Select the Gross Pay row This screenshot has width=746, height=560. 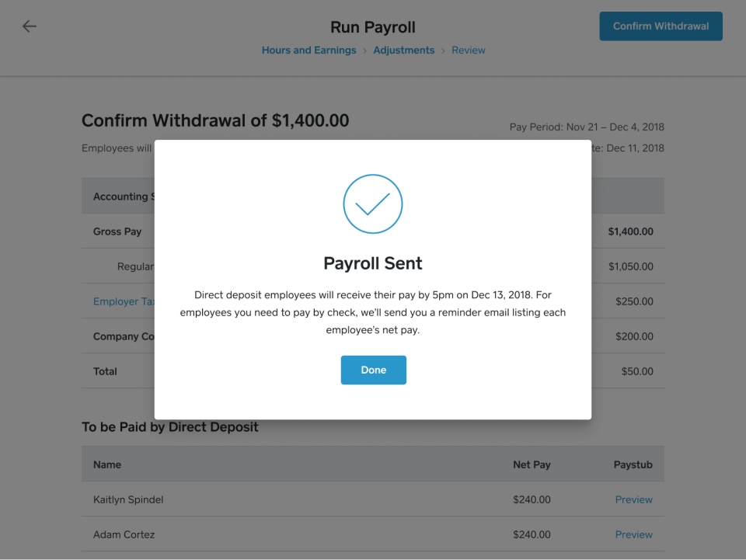click(118, 231)
